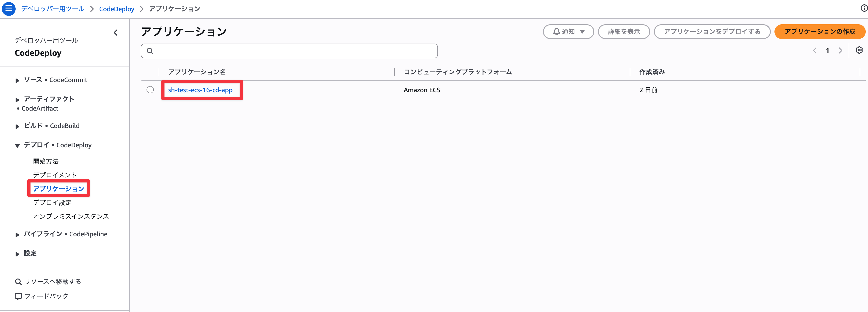Click the アプリケーションの作成 button
The image size is (868, 312).
pyautogui.click(x=819, y=32)
